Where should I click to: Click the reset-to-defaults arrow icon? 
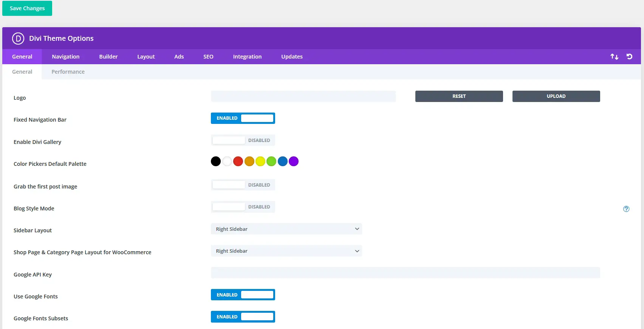pyautogui.click(x=629, y=57)
